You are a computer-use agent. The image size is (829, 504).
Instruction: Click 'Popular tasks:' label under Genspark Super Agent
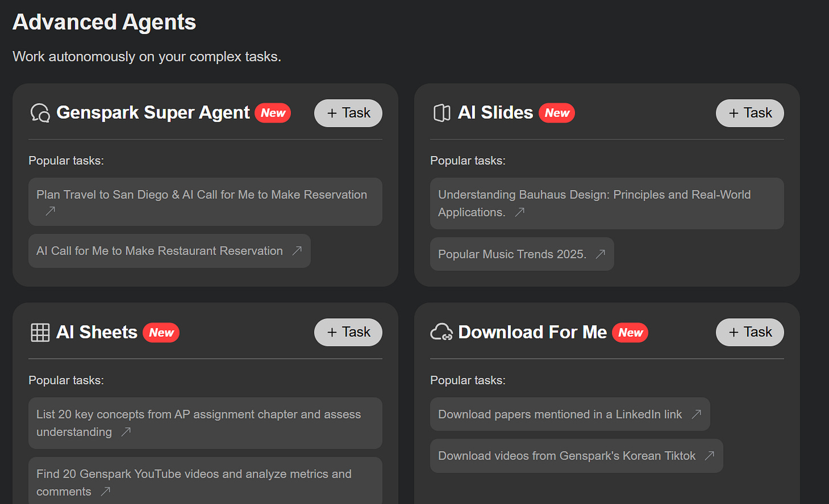66,161
